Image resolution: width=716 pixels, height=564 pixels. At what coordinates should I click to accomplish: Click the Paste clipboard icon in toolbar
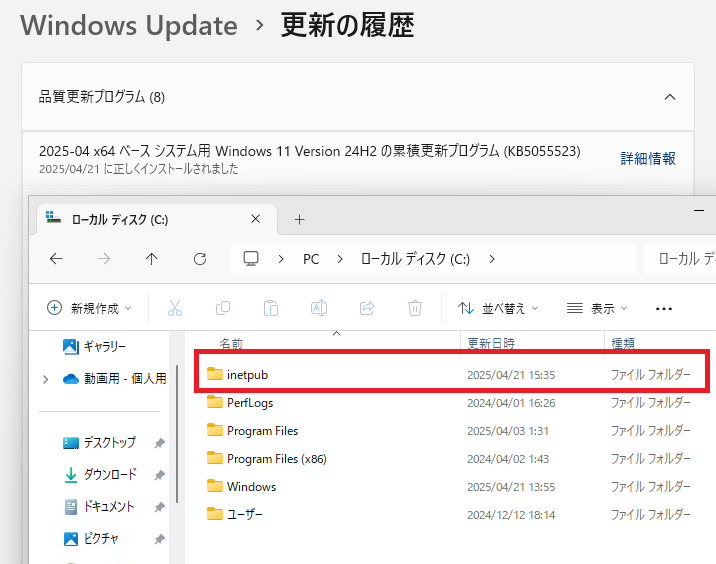tap(271, 308)
